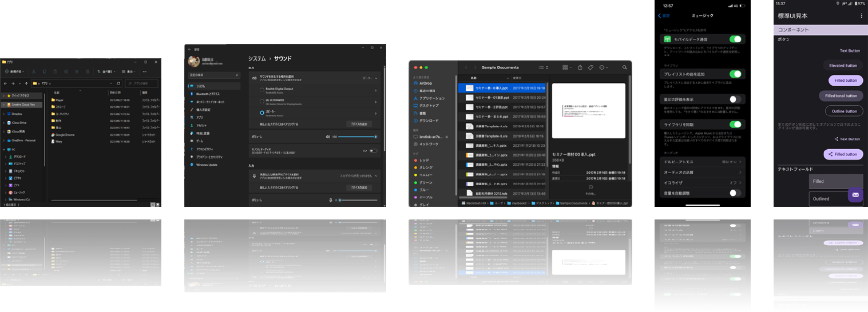Click the Finder share icon

coord(580,67)
